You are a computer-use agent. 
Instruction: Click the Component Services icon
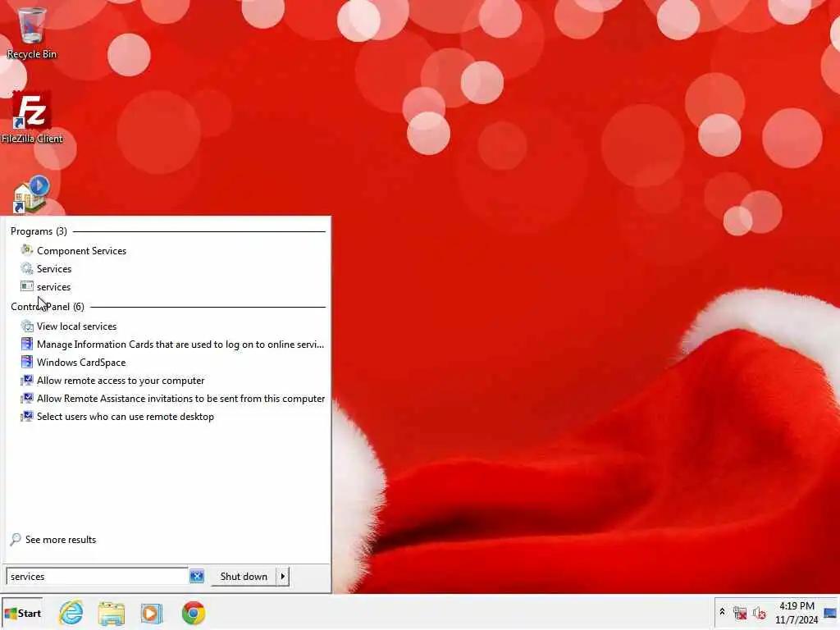tap(27, 250)
